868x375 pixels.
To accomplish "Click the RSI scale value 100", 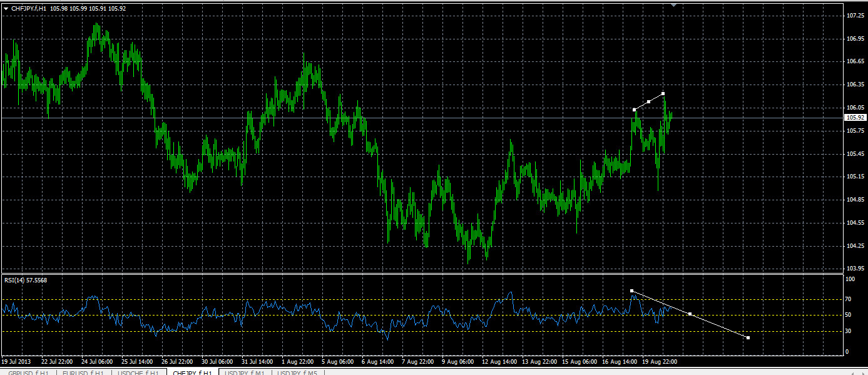I will [850, 279].
